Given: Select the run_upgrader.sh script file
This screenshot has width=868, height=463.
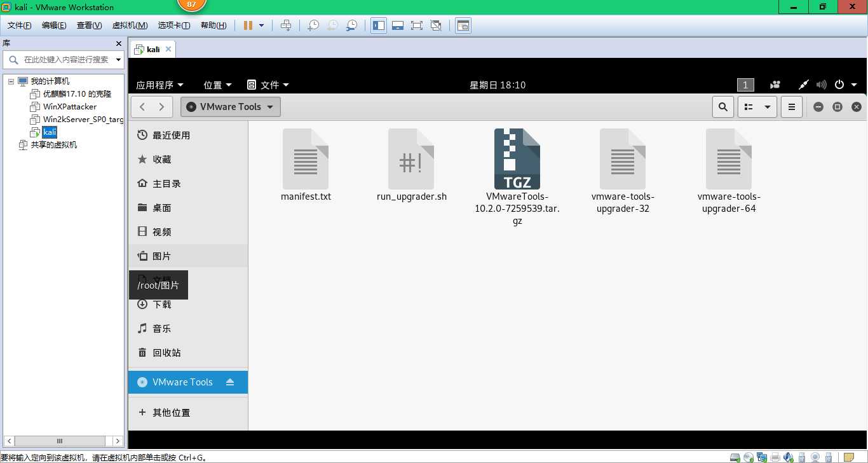Looking at the screenshot, I should 412,165.
